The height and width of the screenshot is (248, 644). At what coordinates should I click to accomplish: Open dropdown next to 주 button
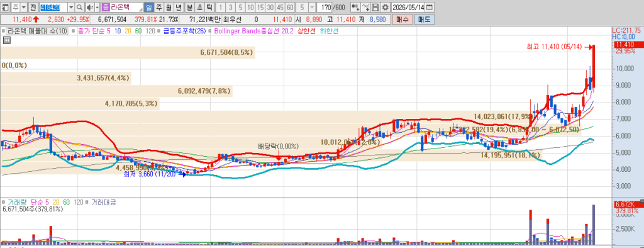[23, 8]
